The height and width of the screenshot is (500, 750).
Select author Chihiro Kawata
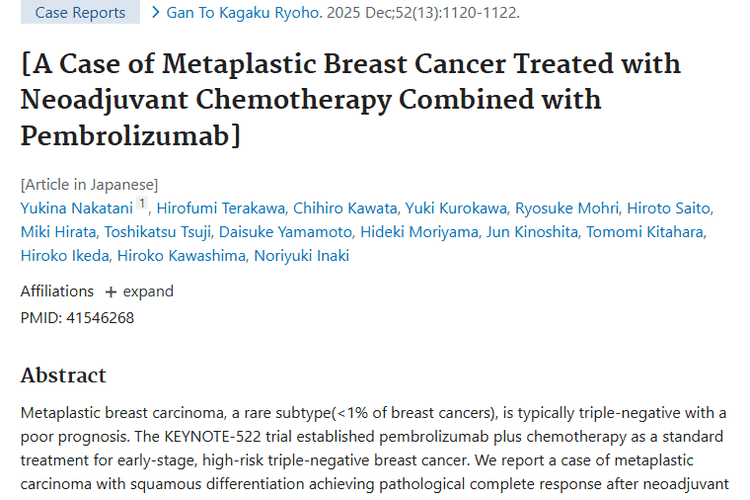point(345,208)
